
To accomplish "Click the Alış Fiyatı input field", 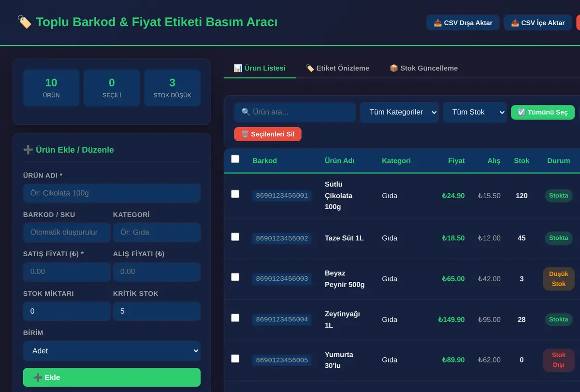I will click(157, 272).
